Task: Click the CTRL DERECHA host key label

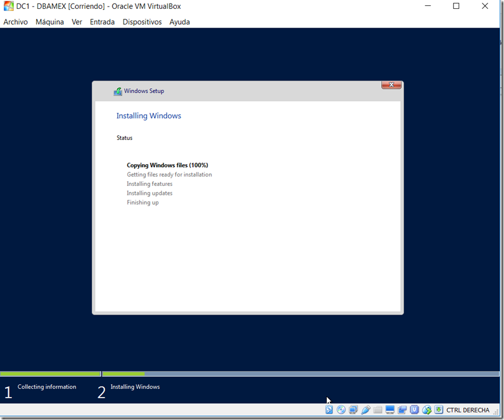Action: pos(467,410)
